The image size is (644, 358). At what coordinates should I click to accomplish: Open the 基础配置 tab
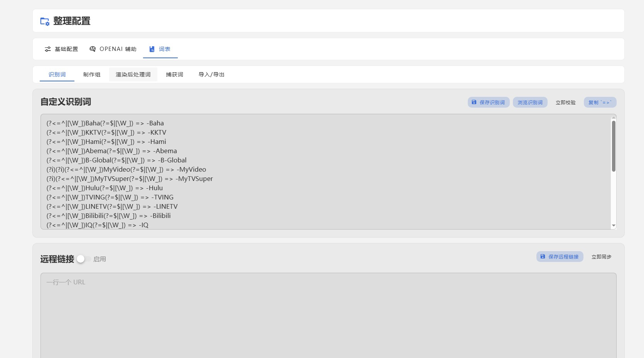(x=61, y=49)
